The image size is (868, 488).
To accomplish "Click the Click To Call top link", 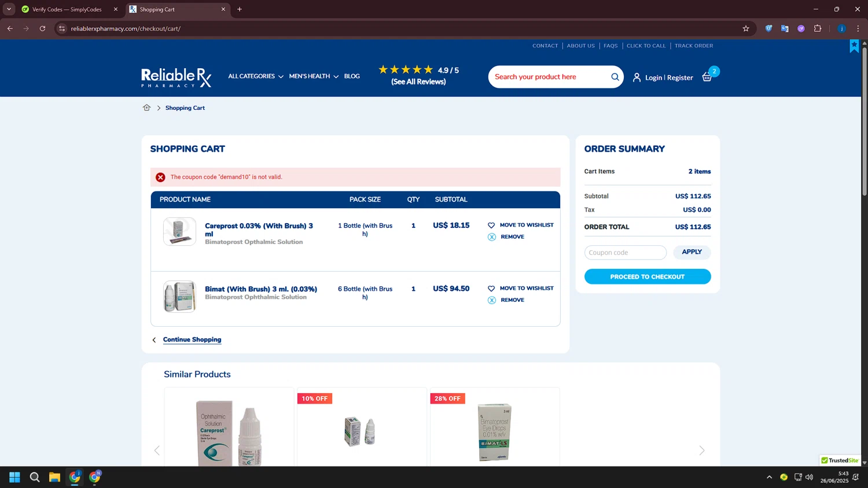I will [646, 46].
